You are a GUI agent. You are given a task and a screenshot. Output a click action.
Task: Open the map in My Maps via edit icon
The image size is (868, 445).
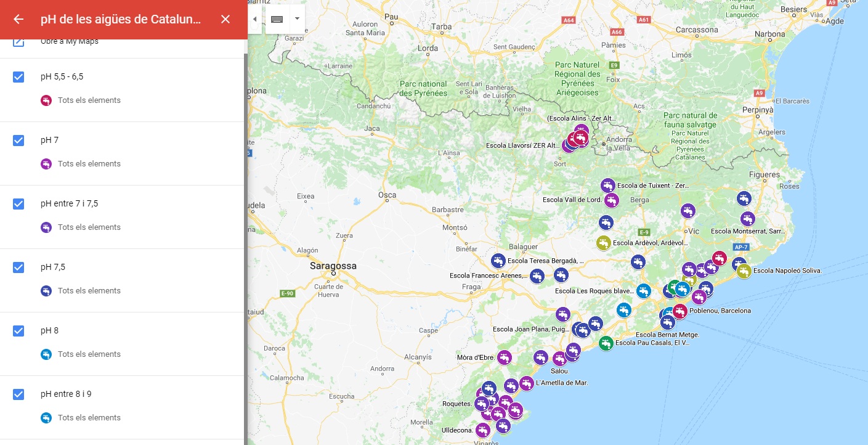(18, 41)
